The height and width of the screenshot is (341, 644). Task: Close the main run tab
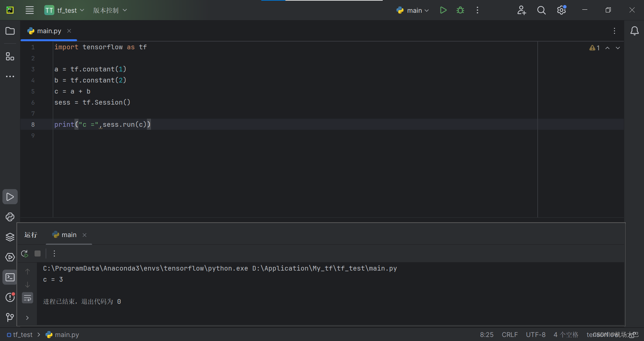pyautogui.click(x=85, y=235)
